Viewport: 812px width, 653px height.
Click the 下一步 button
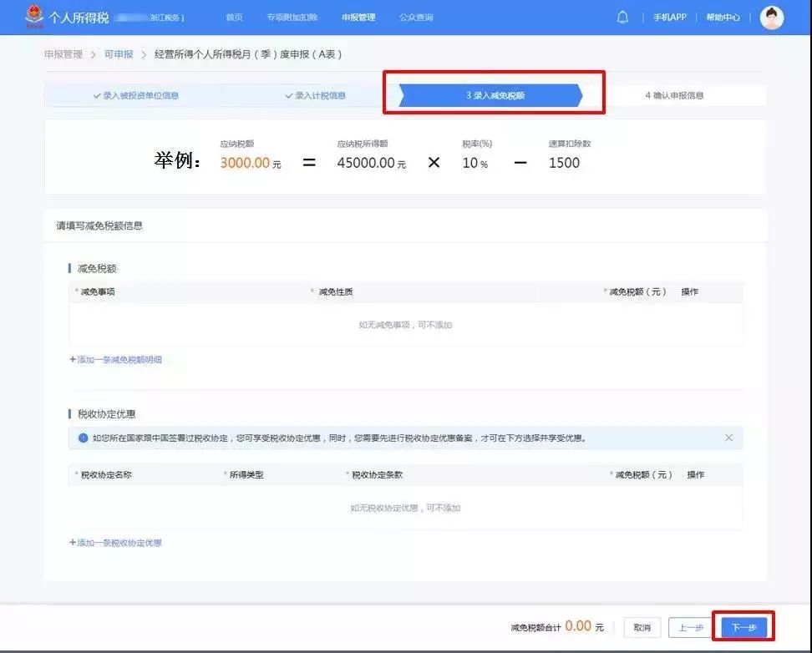pyautogui.click(x=745, y=626)
